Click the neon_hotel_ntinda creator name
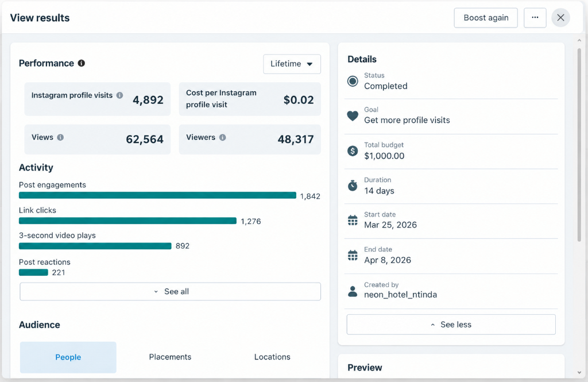 (400, 295)
